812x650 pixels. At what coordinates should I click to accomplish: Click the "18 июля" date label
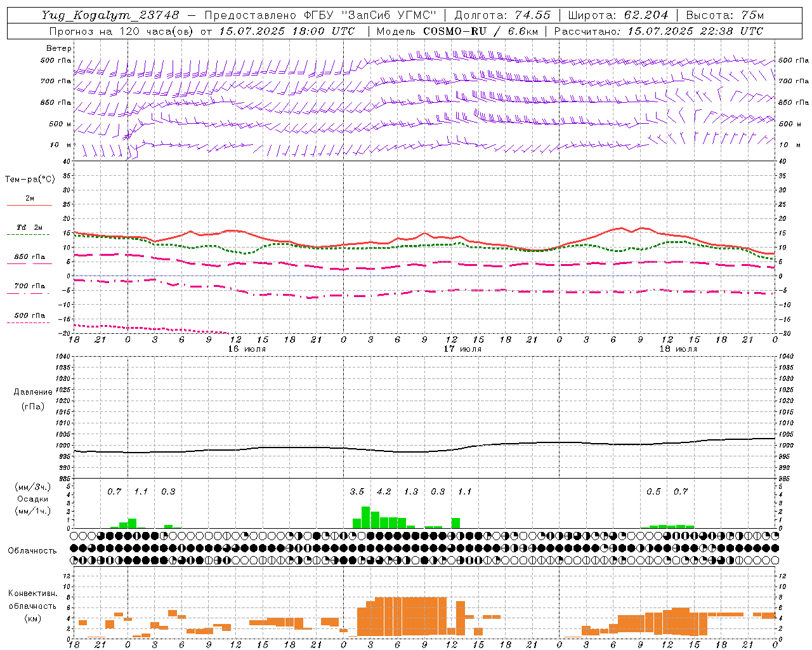coord(678,349)
